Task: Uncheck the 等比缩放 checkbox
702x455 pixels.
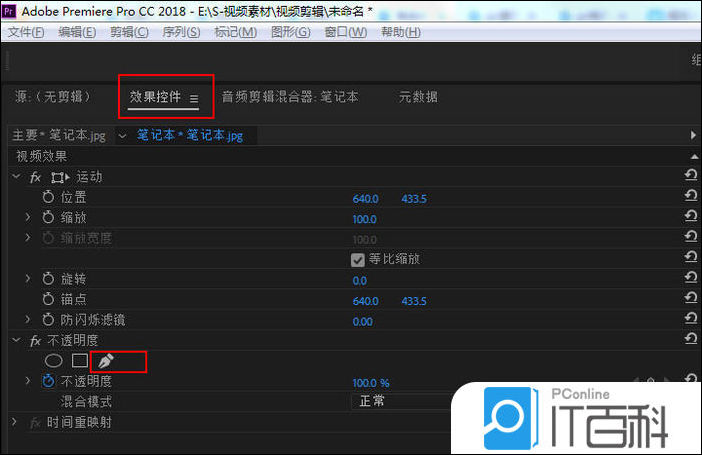Action: tap(358, 260)
